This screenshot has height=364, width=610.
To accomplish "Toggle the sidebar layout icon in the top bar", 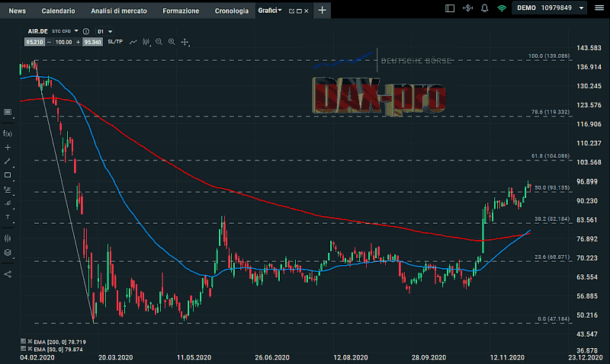I will pos(450,8).
